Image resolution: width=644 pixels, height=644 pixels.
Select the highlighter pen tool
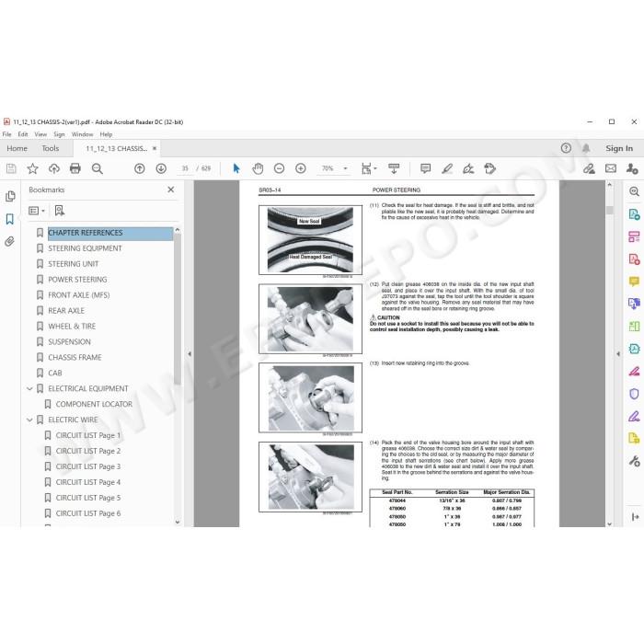[447, 168]
